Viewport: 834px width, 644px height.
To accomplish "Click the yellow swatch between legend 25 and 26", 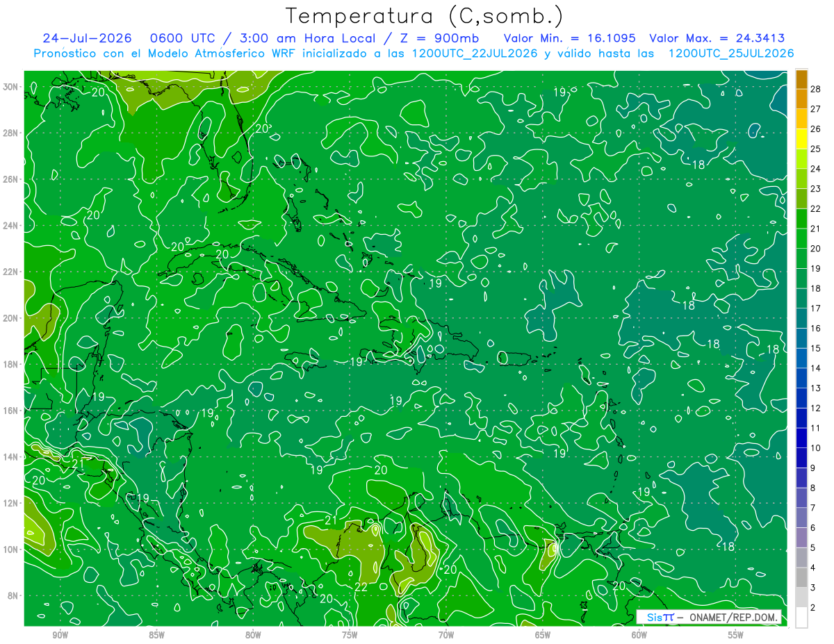I will click(x=801, y=139).
